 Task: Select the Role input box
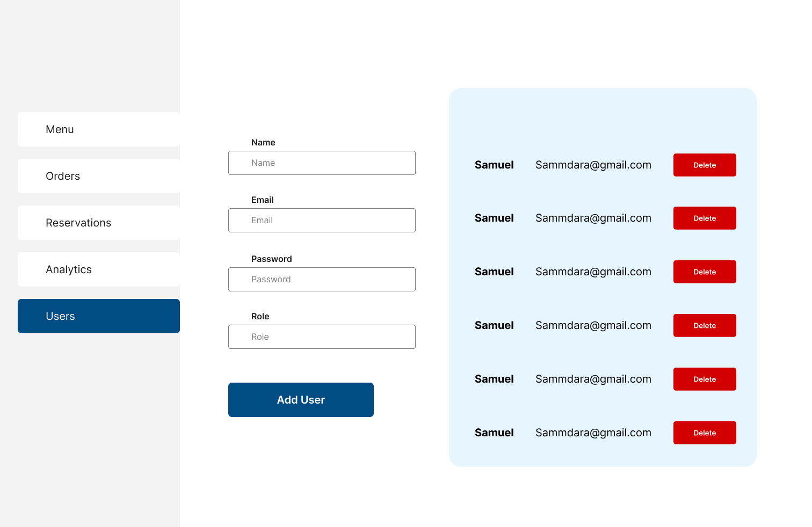[x=322, y=336]
